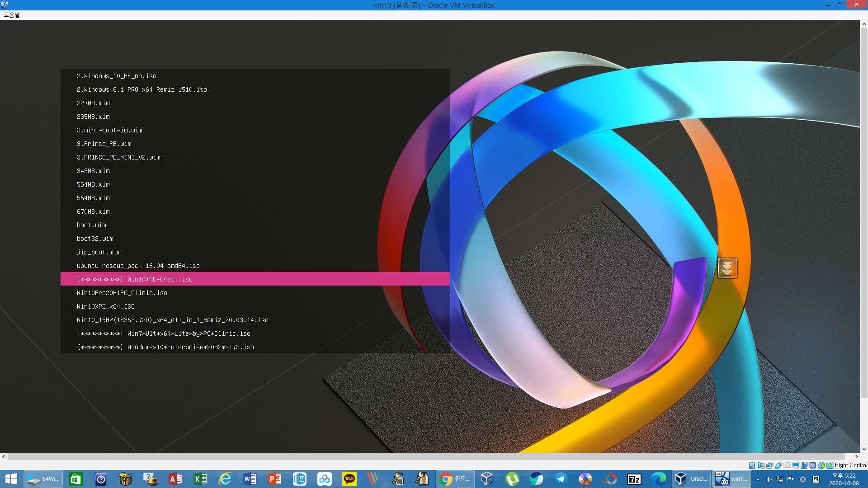Open the Baidu cloud icon in taskbar

tap(324, 479)
